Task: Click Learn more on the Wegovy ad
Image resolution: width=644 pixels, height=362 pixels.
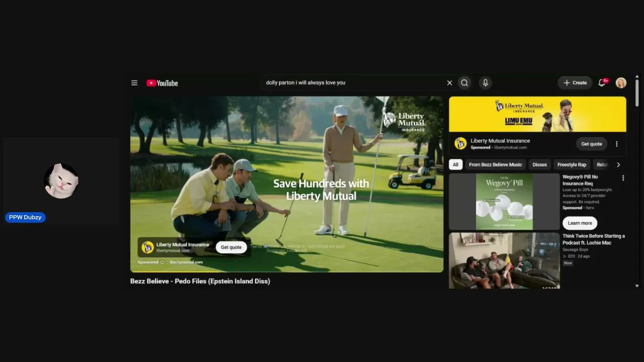Action: click(x=580, y=223)
